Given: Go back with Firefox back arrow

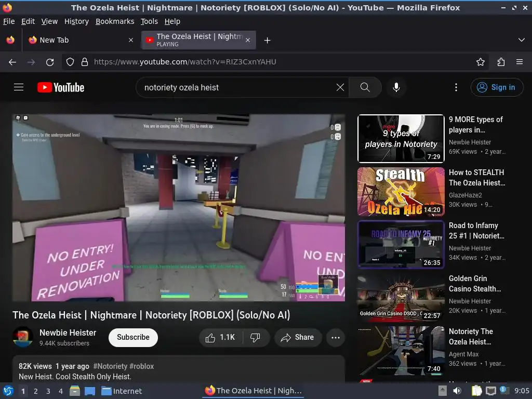Looking at the screenshot, I should 12,62.
